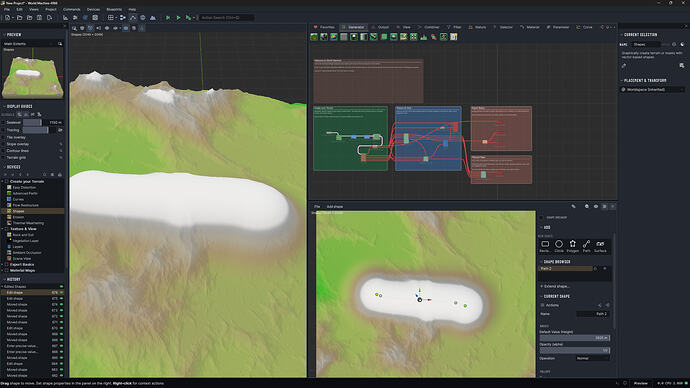Select Path 2 row in Shape Browser

[566, 268]
